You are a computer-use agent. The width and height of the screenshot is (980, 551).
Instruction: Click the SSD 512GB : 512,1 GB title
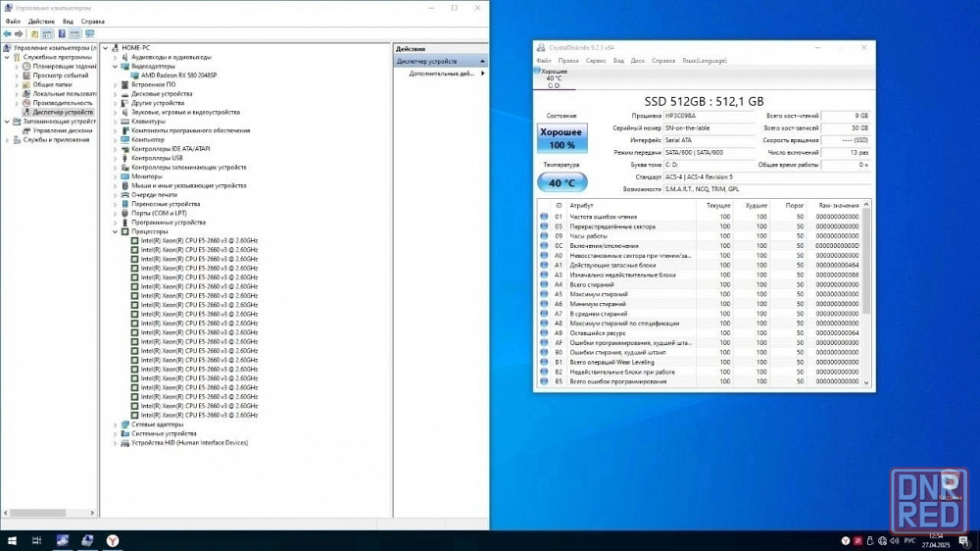(x=704, y=101)
